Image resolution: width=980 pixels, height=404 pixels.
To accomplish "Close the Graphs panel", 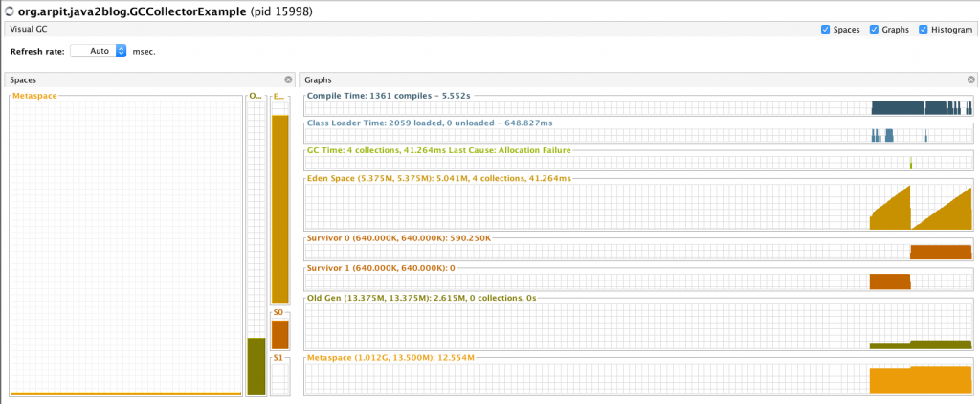I will coord(971,79).
